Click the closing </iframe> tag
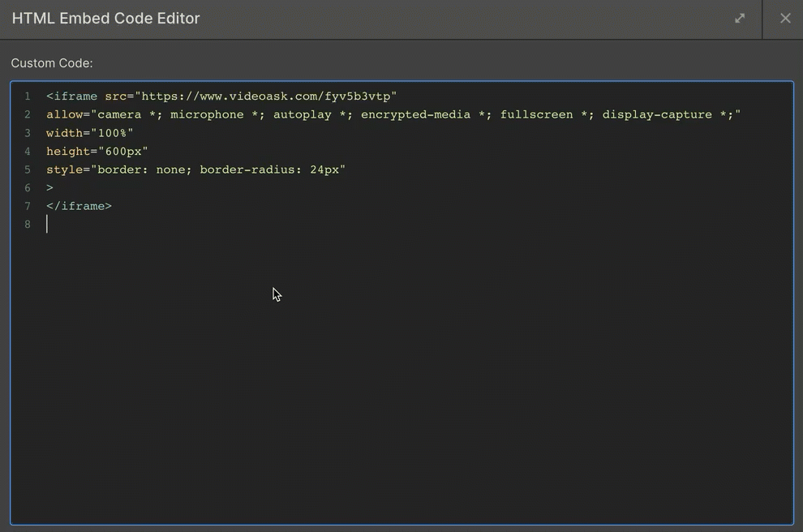Viewport: 803px width, 532px height. [79, 206]
